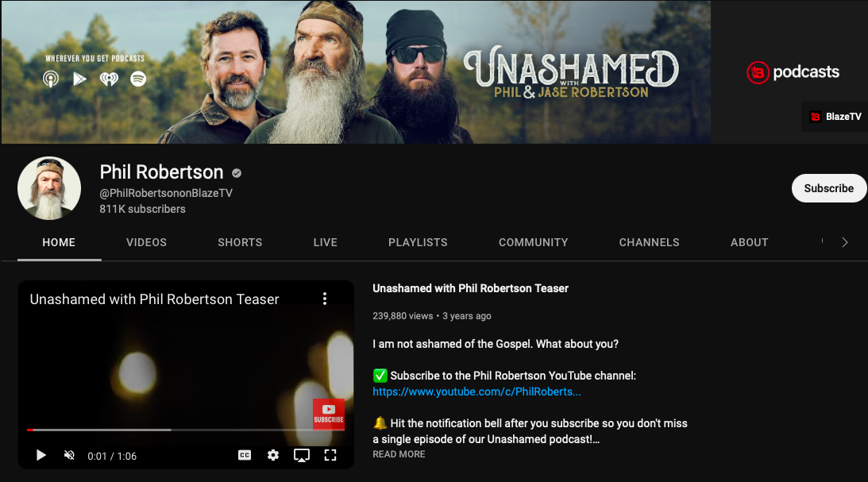The height and width of the screenshot is (482, 868).
Task: Click the player title overlay text
Action: (154, 299)
